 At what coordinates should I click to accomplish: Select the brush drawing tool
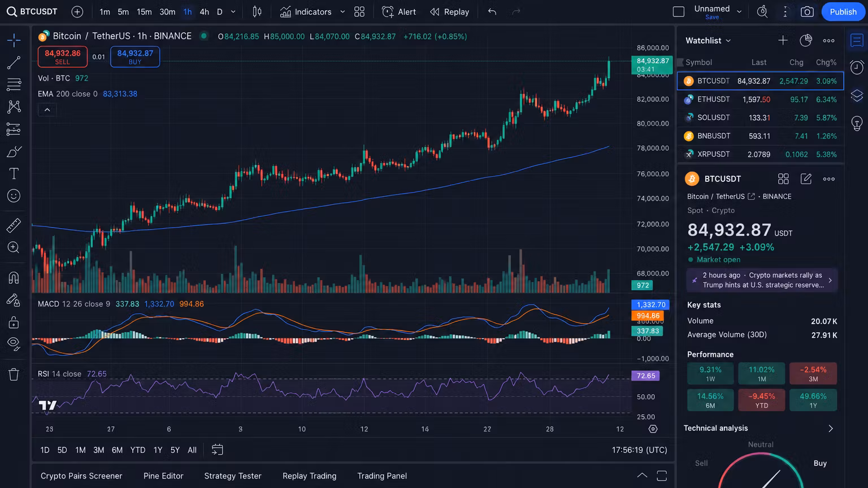pos(14,151)
